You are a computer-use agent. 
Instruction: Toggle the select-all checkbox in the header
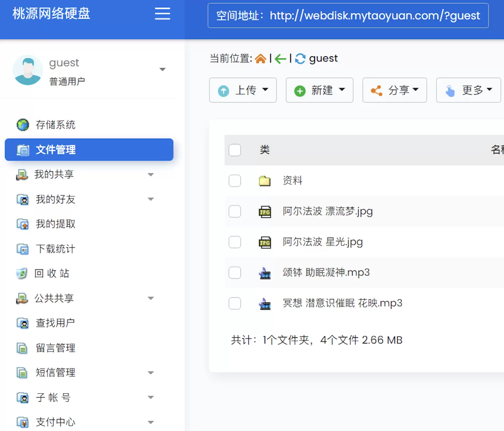(235, 150)
